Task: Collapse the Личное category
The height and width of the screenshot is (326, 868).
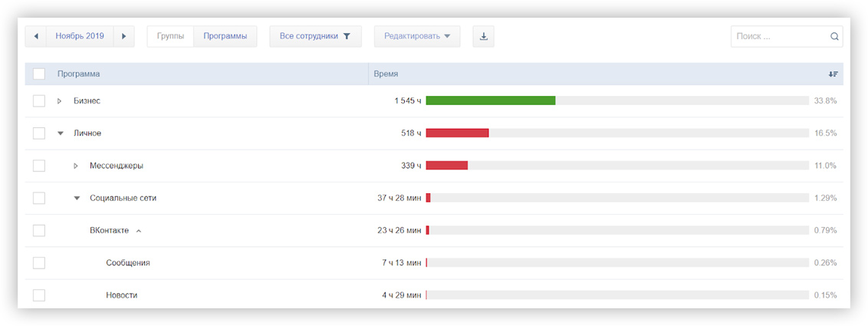Action: [60, 133]
